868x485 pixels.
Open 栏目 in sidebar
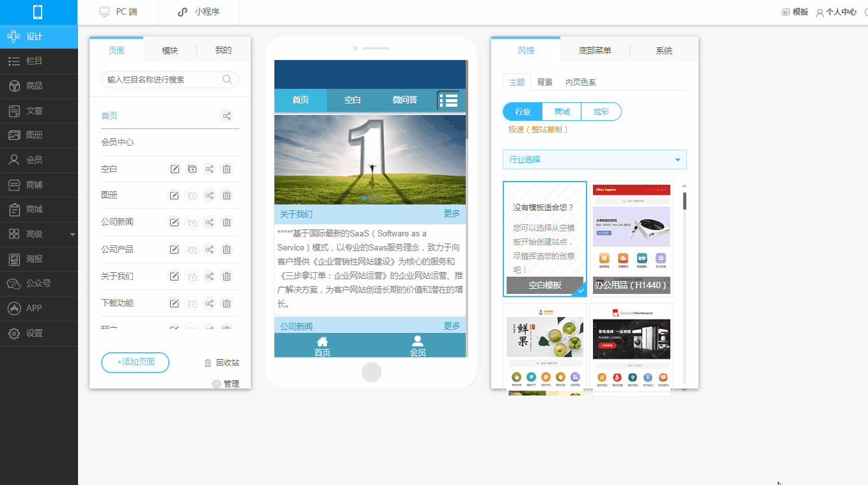pyautogui.click(x=39, y=61)
